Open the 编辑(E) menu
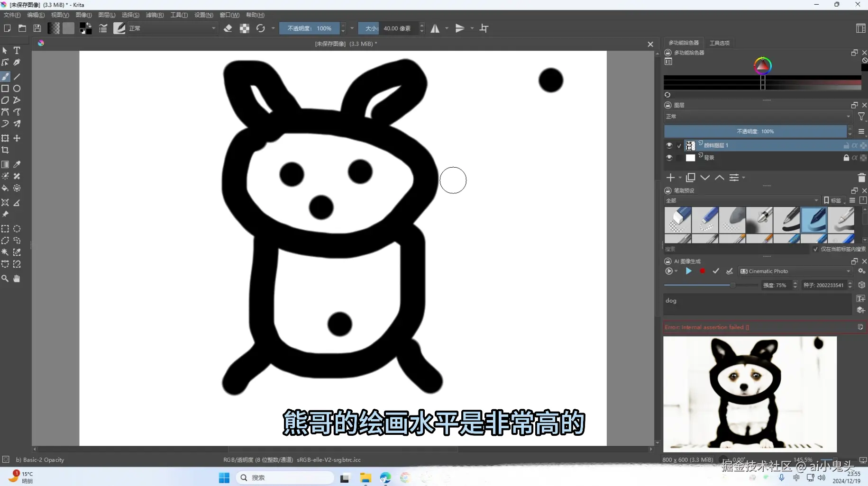 coord(36,15)
